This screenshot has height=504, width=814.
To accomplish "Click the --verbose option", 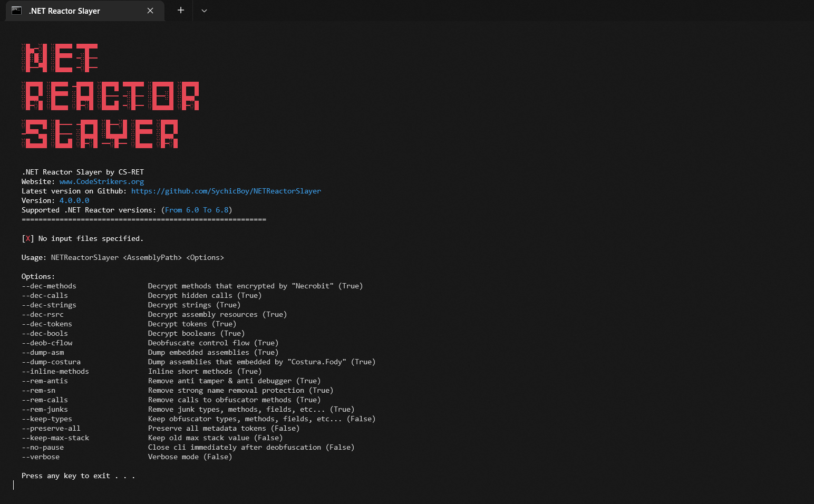I will point(41,457).
